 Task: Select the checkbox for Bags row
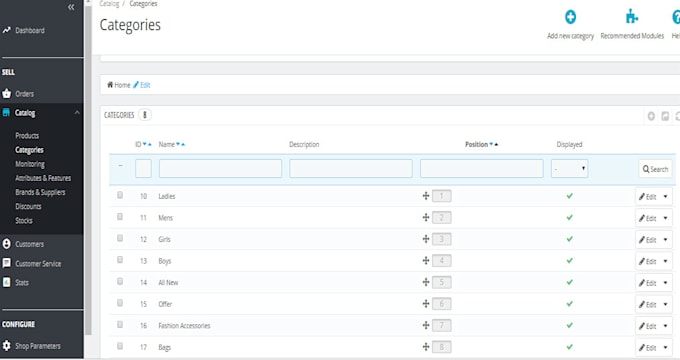point(120,346)
